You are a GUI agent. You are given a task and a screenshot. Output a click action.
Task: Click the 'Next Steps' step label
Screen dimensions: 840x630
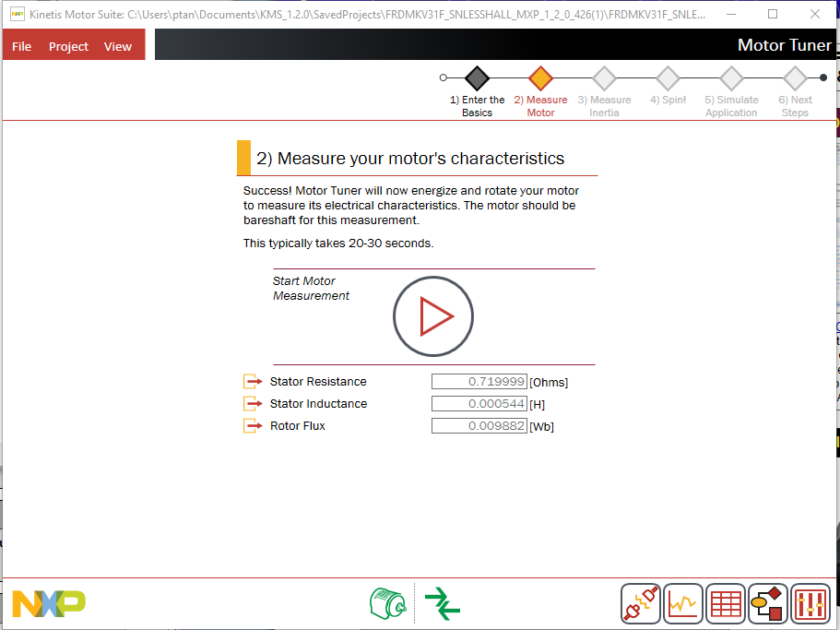[795, 106]
